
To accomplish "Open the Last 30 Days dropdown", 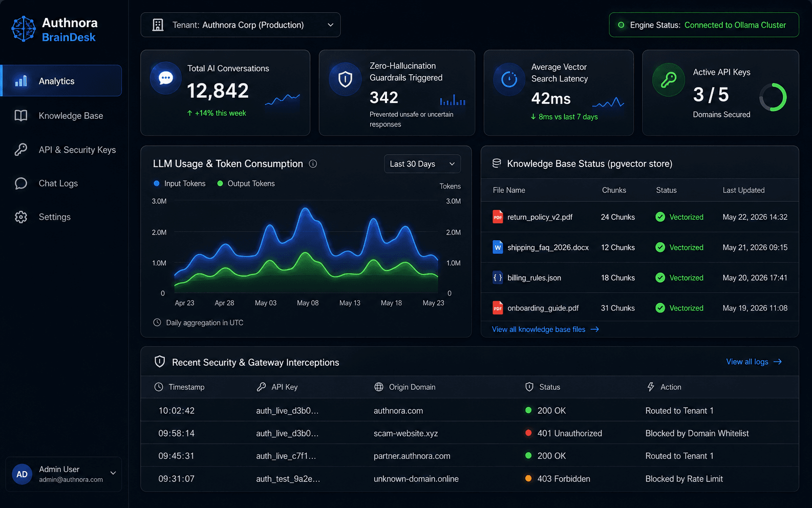I will click(422, 164).
